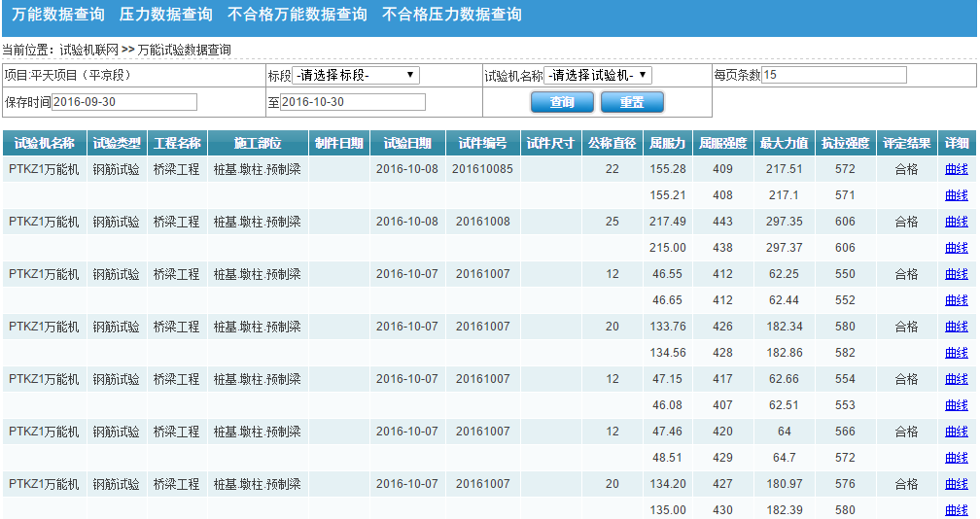Expand the 标段 selection dropdown
Image resolution: width=980 pixels, height=519 pixels.
click(356, 75)
